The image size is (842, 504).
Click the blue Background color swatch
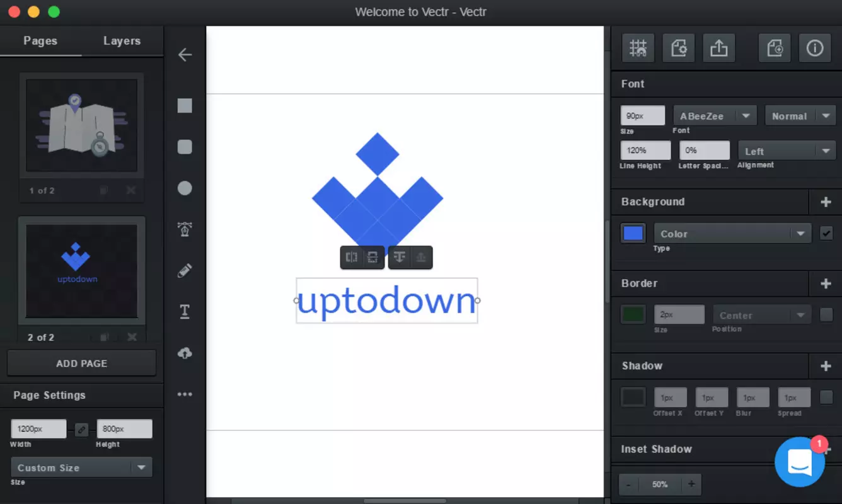click(633, 233)
